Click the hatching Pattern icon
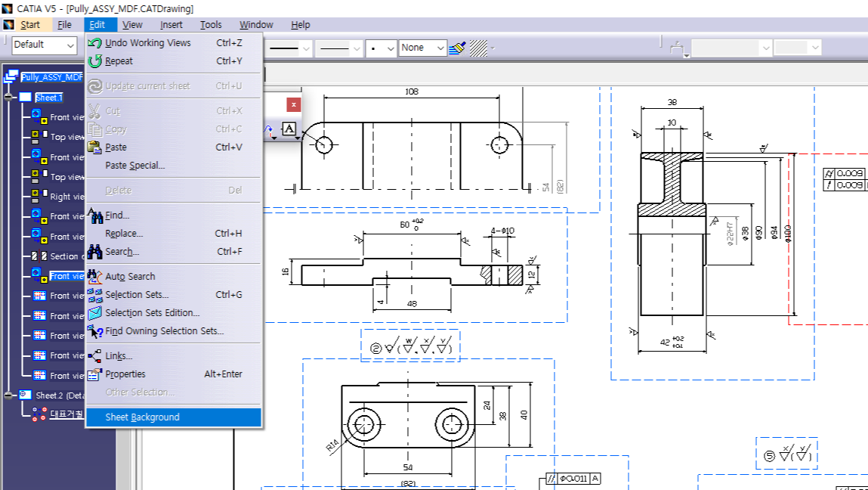 tap(478, 48)
